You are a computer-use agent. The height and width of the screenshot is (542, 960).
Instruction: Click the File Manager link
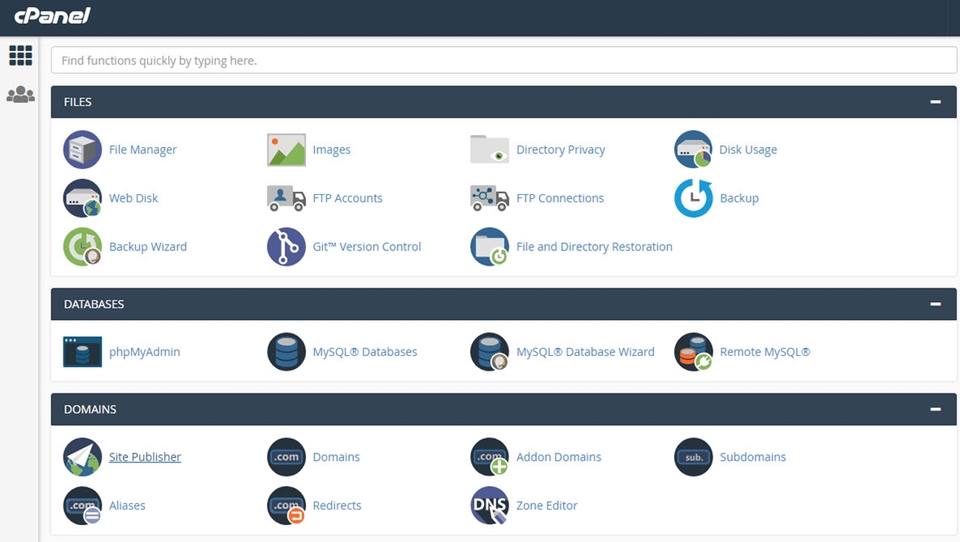click(143, 149)
